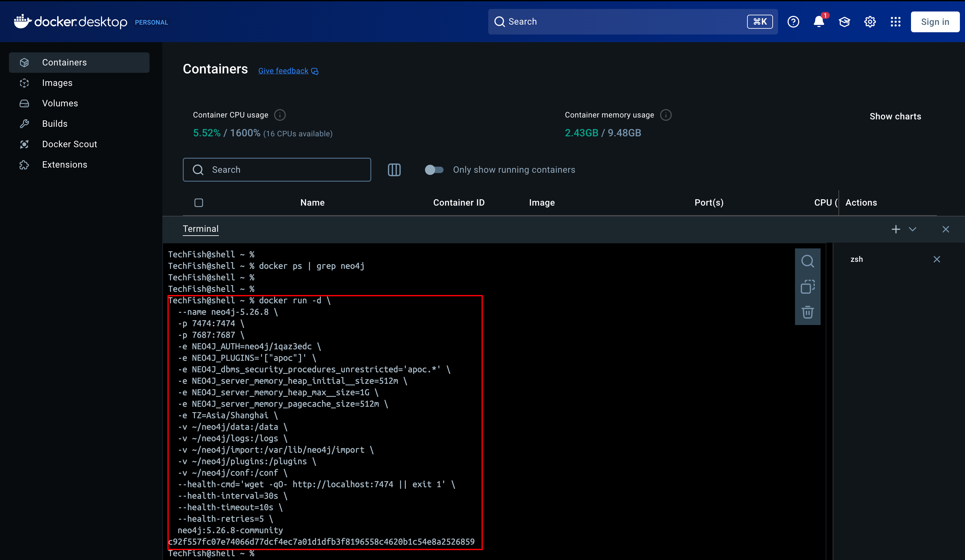Screen dimensions: 965x560
Task: Add a new terminal session with plus
Action: (x=896, y=229)
